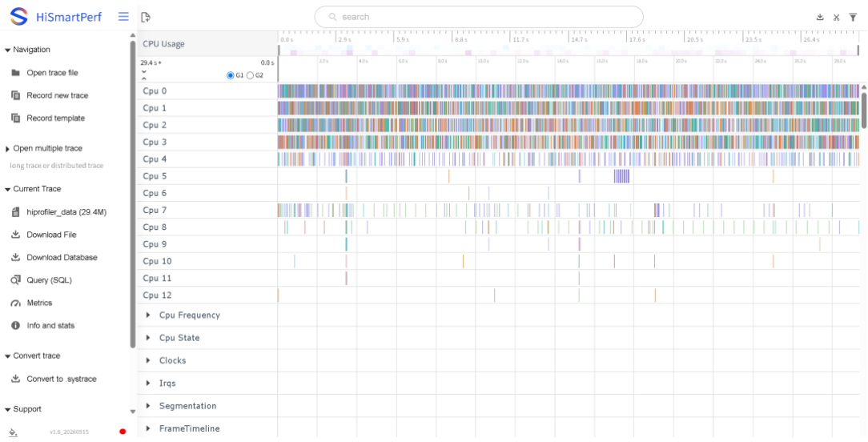Viewport: 868px width, 442px height.
Task: Click the sidebar scroll down arrow
Action: click(132, 412)
